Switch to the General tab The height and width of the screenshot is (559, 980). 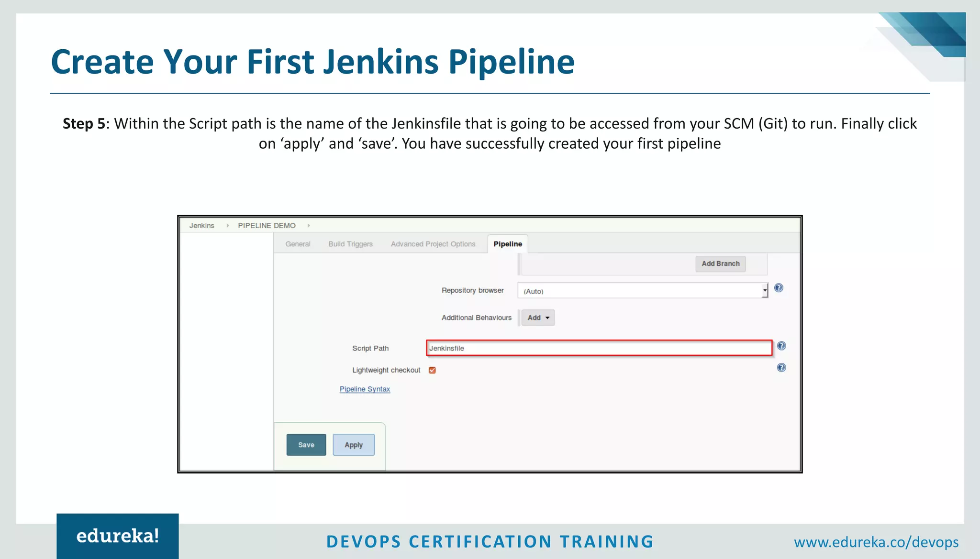coord(298,244)
